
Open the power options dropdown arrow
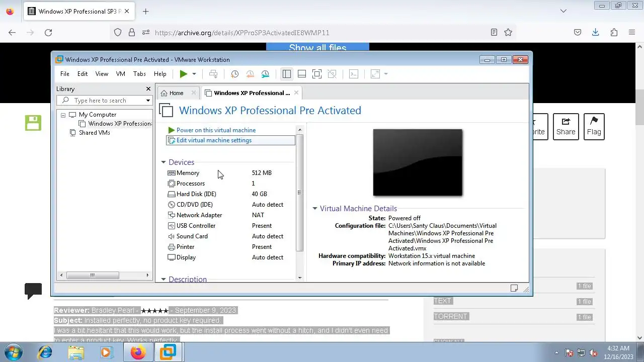click(x=194, y=74)
